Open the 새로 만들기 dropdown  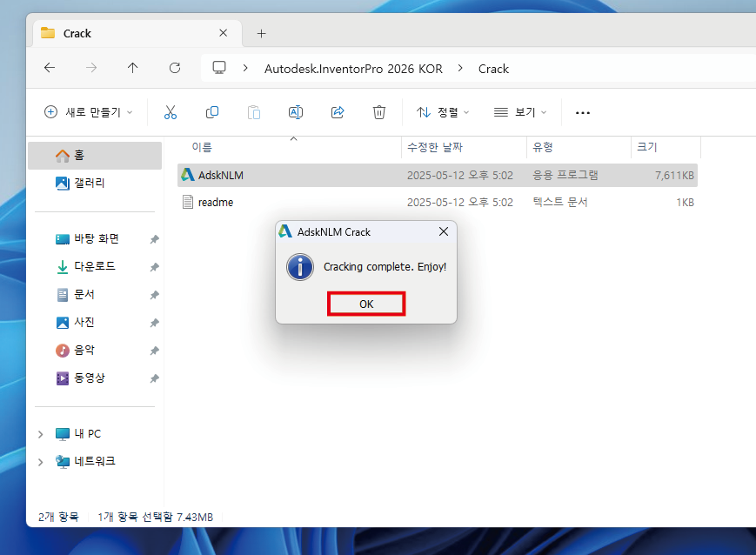(88, 112)
